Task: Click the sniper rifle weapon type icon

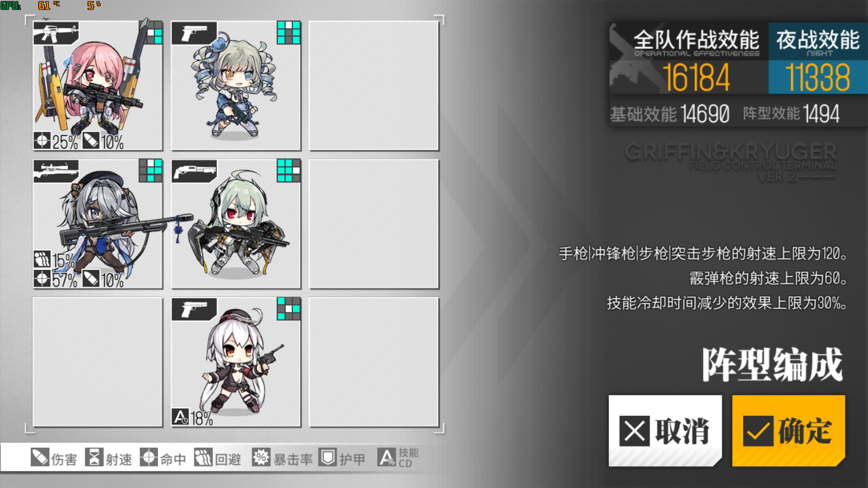Action: (x=56, y=171)
